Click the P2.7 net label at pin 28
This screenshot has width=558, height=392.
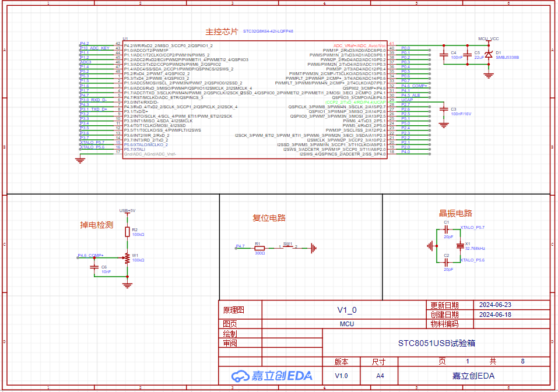pyautogui.click(x=406, y=104)
